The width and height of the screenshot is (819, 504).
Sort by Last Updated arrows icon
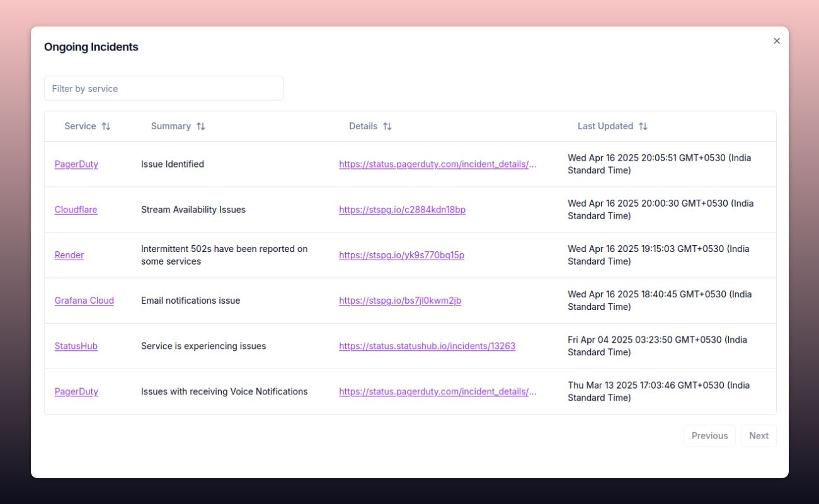pos(643,126)
